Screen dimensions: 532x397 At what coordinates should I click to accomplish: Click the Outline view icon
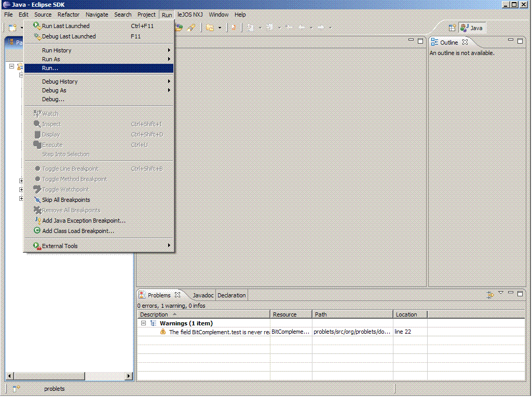[x=434, y=42]
